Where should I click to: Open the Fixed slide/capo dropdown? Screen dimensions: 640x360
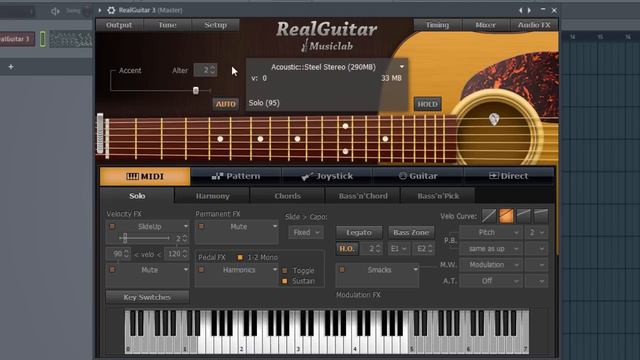pyautogui.click(x=306, y=232)
